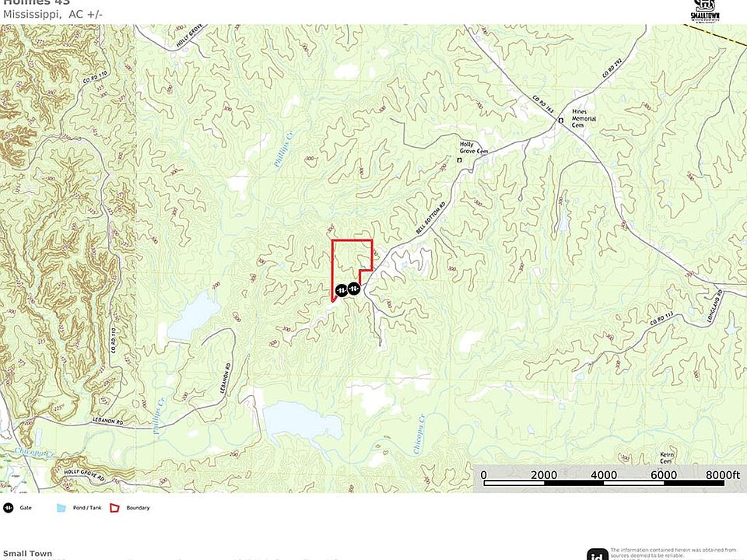
Task: Click the Mississippi, AC +/- subtitle text
Action: [x=53, y=14]
